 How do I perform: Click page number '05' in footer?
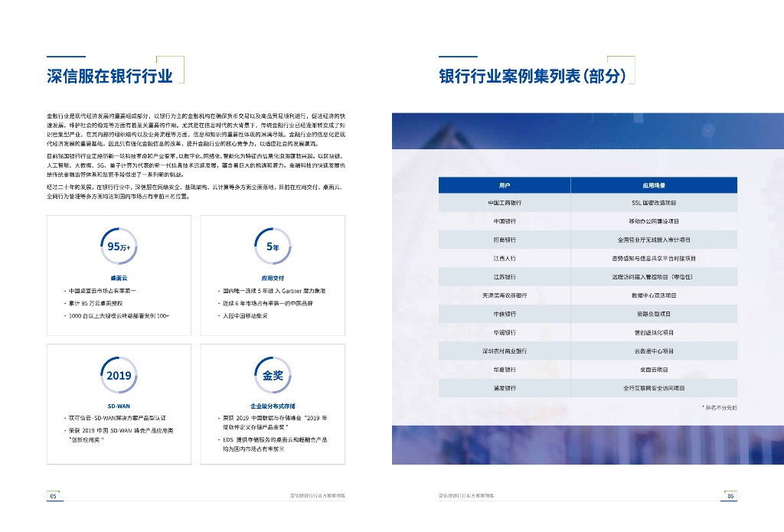tap(54, 496)
